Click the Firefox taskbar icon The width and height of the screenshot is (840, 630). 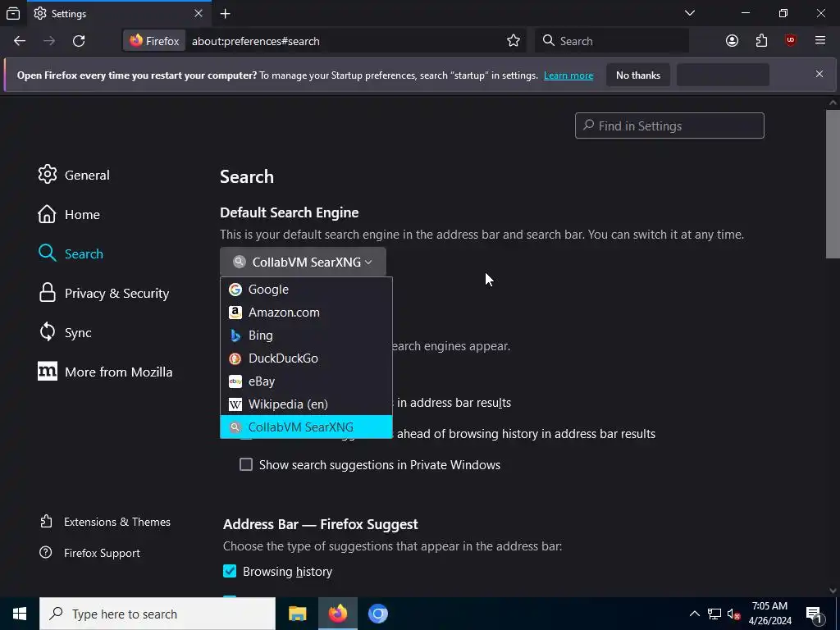click(337, 614)
